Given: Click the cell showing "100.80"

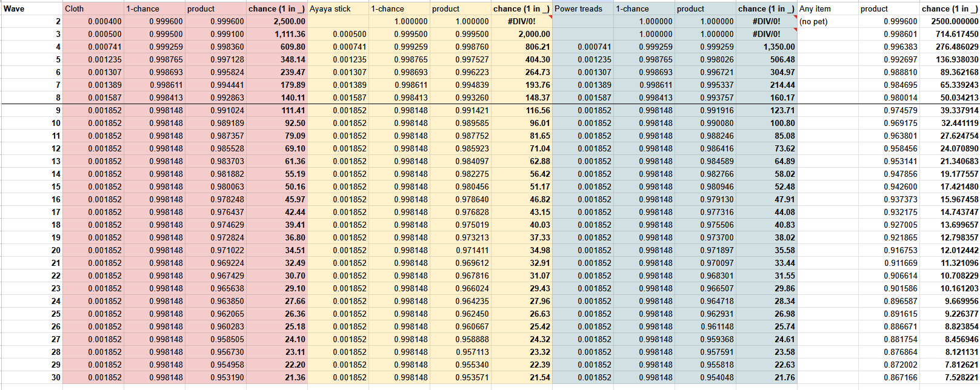Looking at the screenshot, I should (767, 123).
